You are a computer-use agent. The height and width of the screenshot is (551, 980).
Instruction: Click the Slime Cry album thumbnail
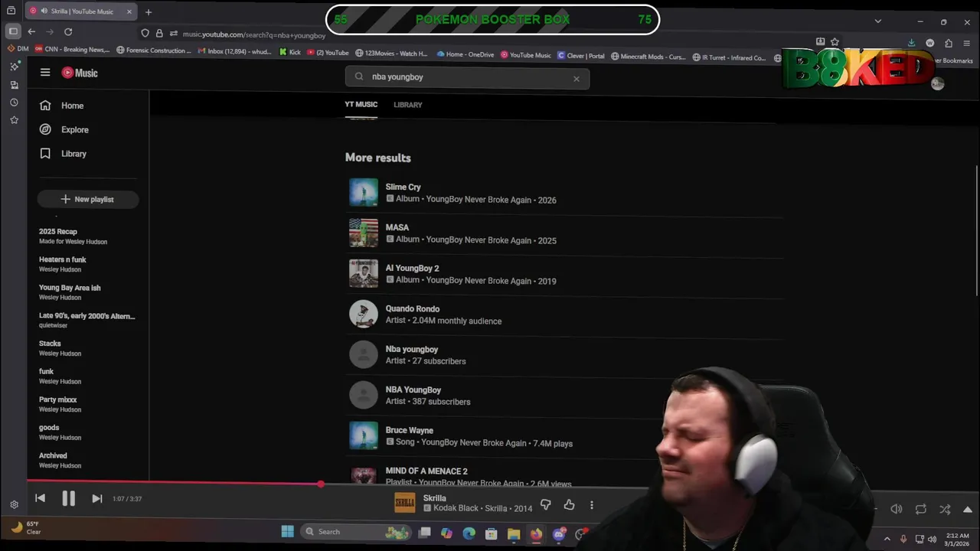[364, 193]
